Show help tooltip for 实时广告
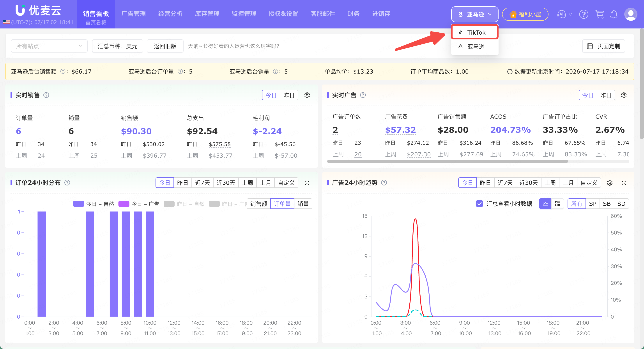Viewport: 644px width, 349px height. (x=363, y=95)
